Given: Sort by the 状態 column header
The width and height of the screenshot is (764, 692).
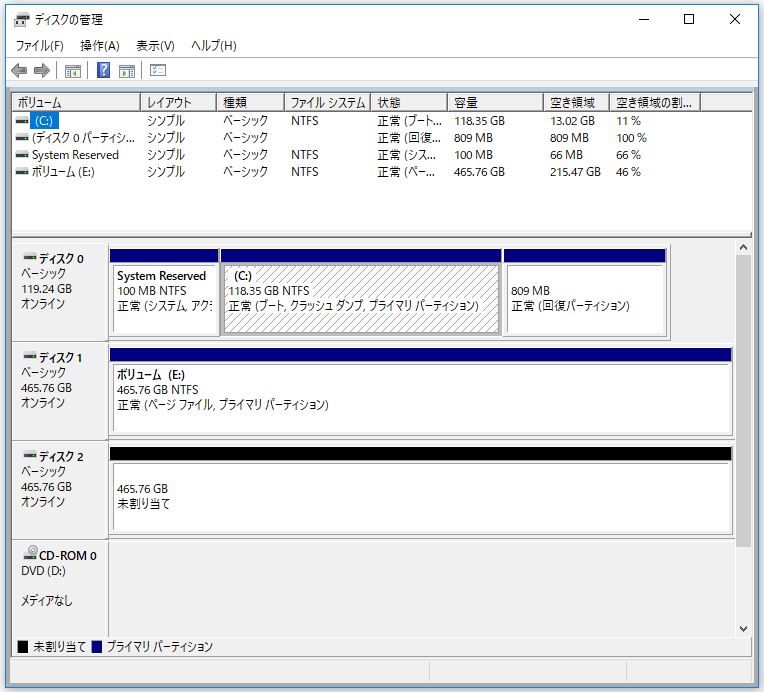Looking at the screenshot, I should coord(409,102).
